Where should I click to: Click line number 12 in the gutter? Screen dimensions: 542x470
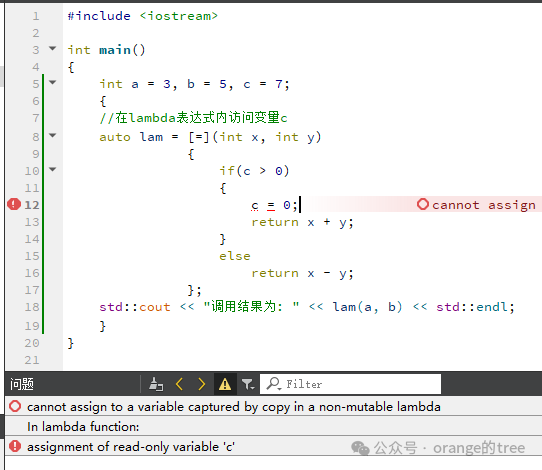pos(32,205)
